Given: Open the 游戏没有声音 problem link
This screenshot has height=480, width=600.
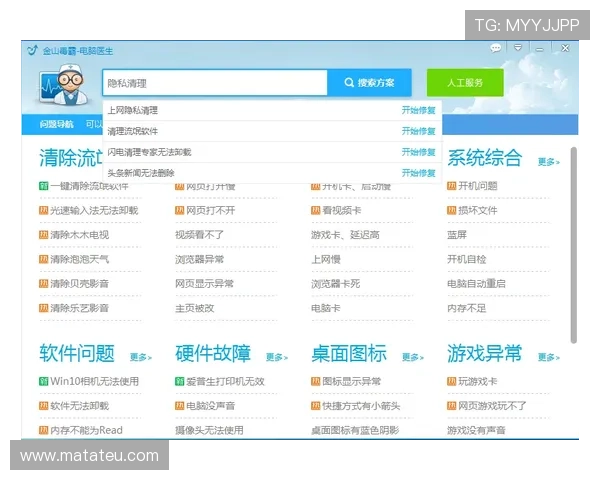Looking at the screenshot, I should [476, 430].
